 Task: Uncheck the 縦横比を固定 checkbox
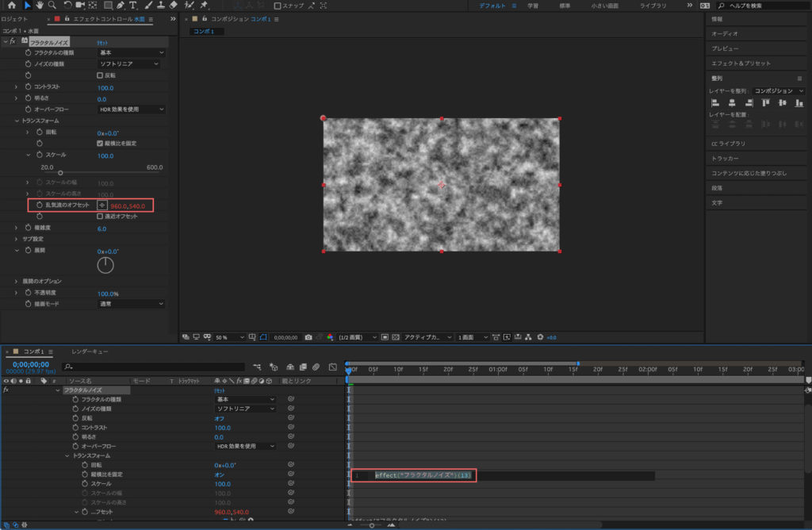pos(100,143)
